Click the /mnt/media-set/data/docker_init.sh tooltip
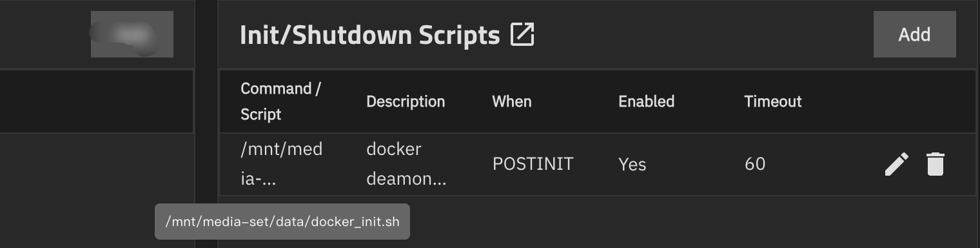Screen dimensions: 980x248 point(282,222)
